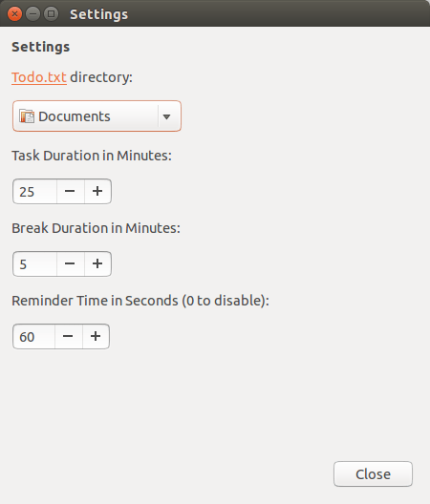Screen dimensions: 430x504
Task: Minimize the Settings window
Action: tap(32, 14)
